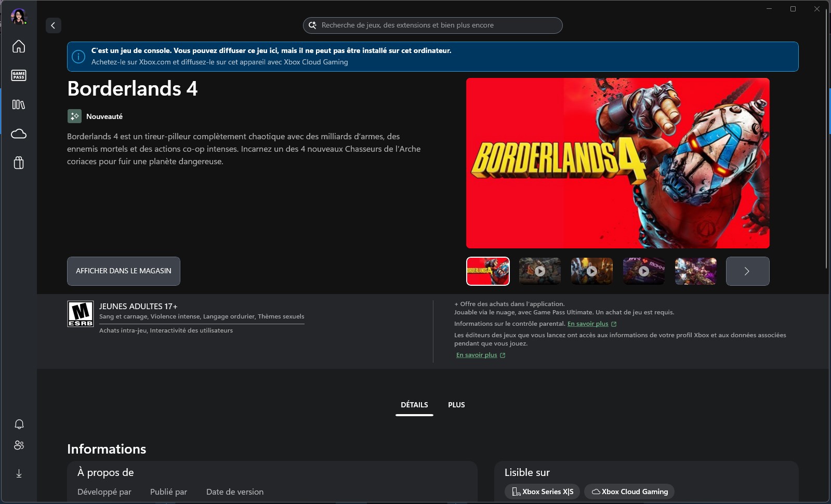Switch to the DÉTAILS tab
Viewport: 831px width, 504px height.
tap(414, 405)
